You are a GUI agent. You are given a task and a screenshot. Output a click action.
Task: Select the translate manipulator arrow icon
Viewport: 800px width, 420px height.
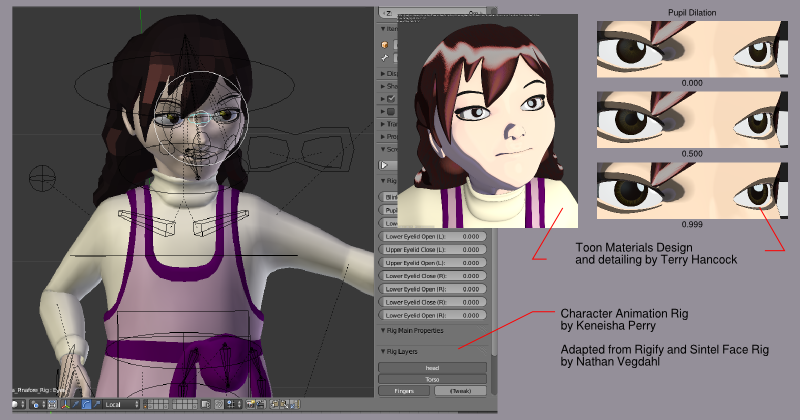(x=76, y=404)
